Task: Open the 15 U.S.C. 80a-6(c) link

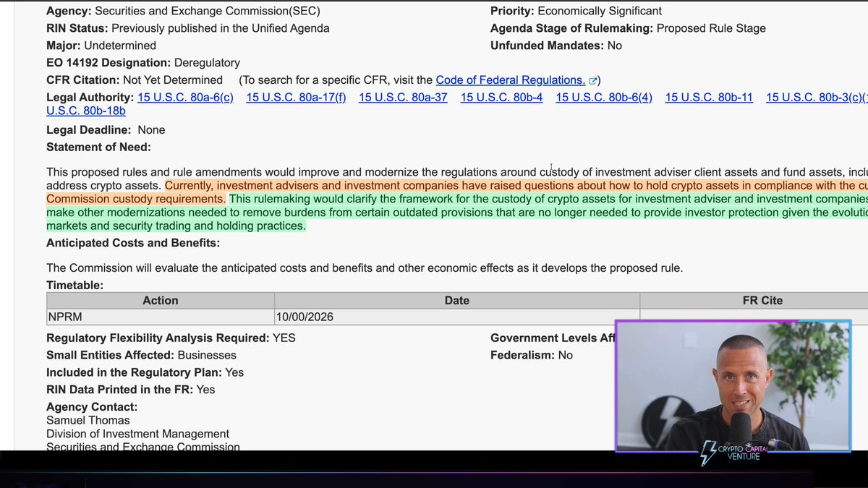Action: (x=185, y=98)
